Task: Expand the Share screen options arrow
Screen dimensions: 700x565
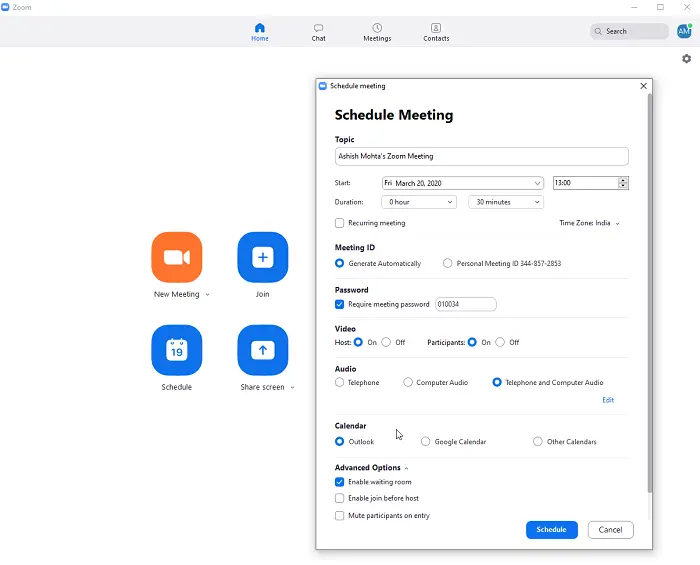Action: point(292,387)
